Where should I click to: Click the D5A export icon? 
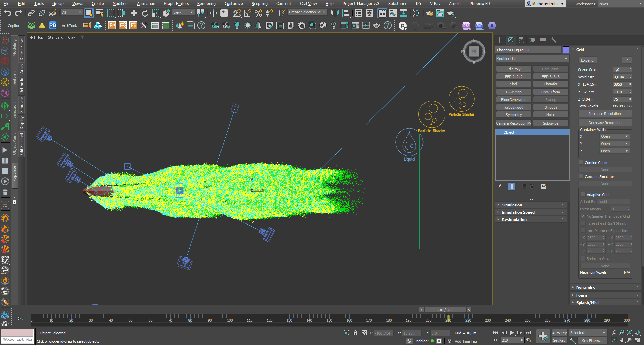pos(466,26)
